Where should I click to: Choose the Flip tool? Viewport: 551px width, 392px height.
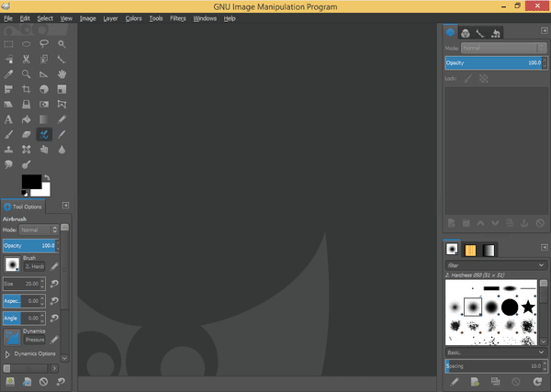[44, 105]
